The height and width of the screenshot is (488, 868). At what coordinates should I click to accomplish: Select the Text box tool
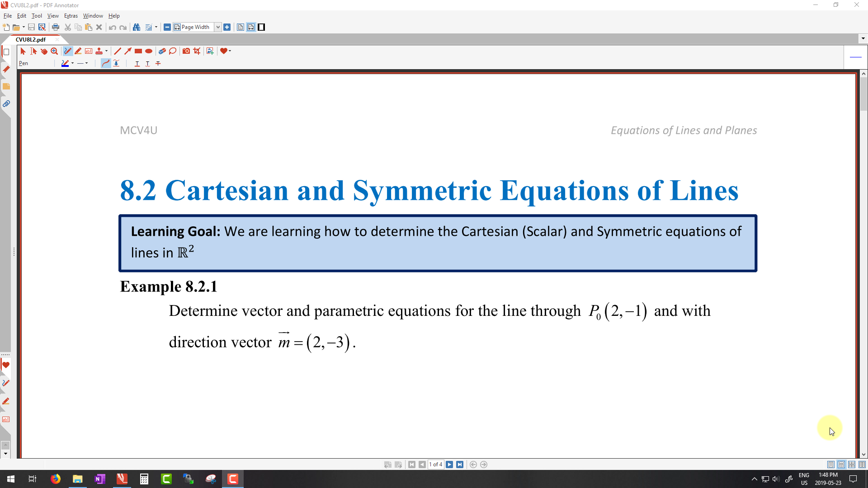point(89,51)
